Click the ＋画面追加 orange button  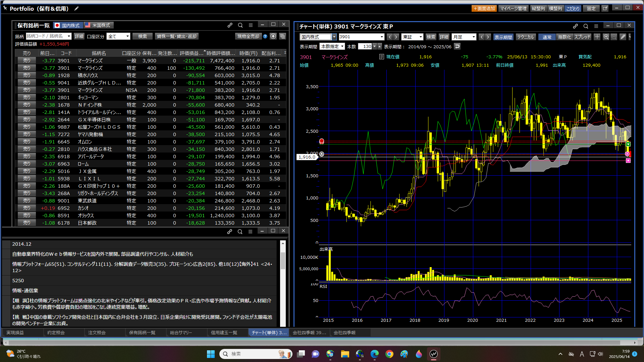click(484, 8)
